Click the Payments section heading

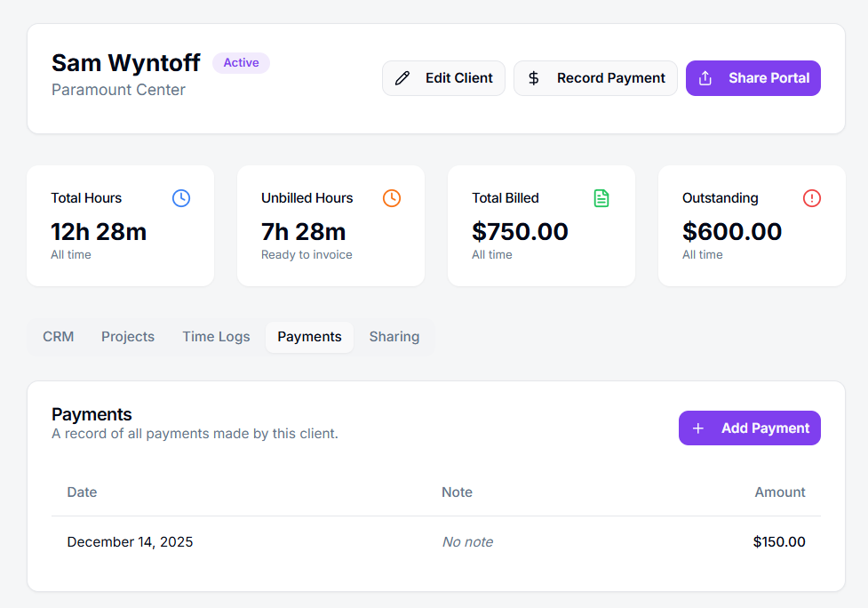click(x=92, y=414)
